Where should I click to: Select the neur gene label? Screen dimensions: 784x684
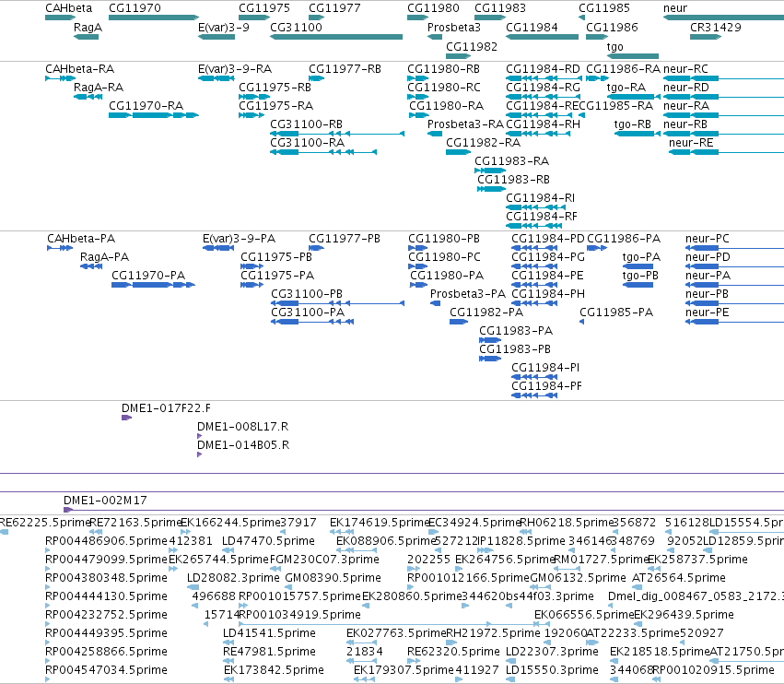(675, 8)
